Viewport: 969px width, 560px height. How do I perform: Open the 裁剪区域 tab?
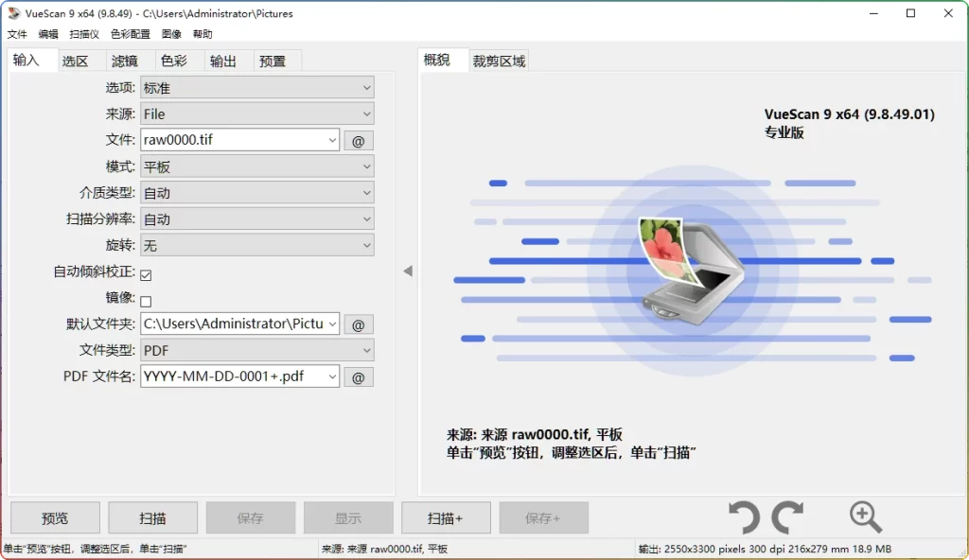click(x=499, y=59)
